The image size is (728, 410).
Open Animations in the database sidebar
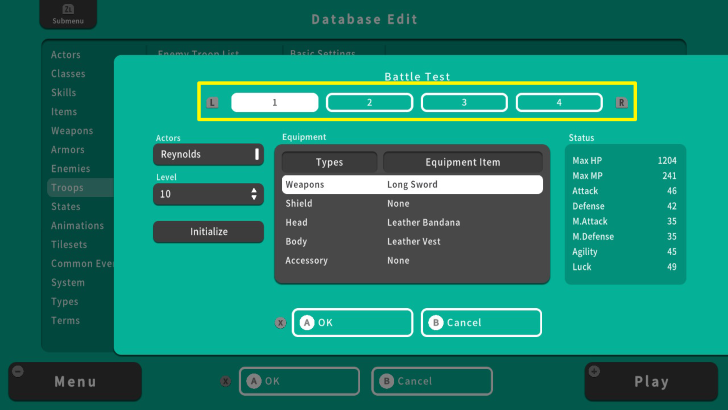(x=77, y=226)
